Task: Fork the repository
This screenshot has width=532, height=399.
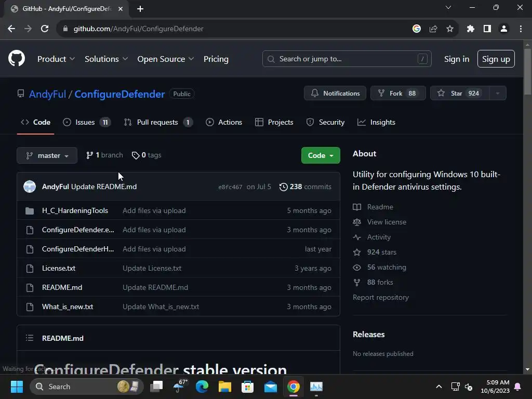Action: (x=398, y=94)
